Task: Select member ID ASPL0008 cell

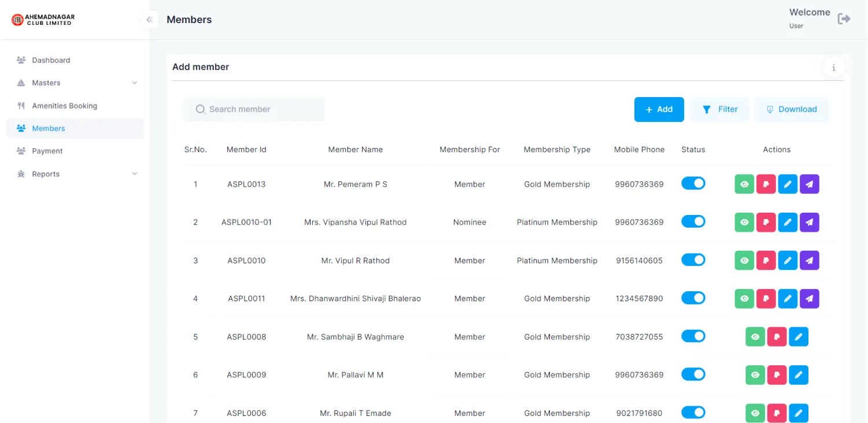Action: pyautogui.click(x=246, y=337)
